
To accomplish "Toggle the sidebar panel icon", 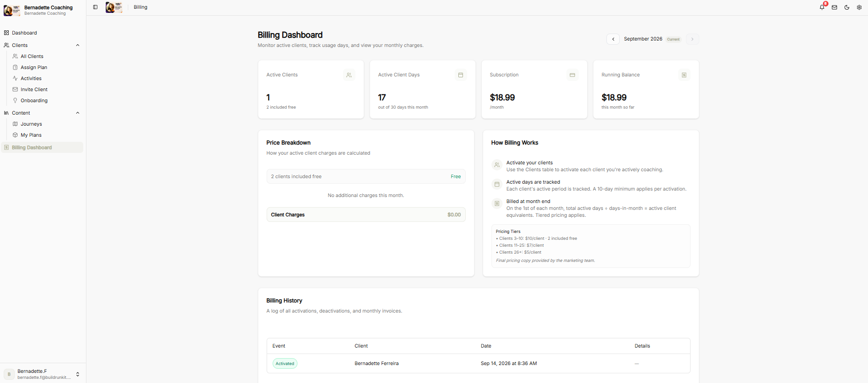I will coord(95,7).
